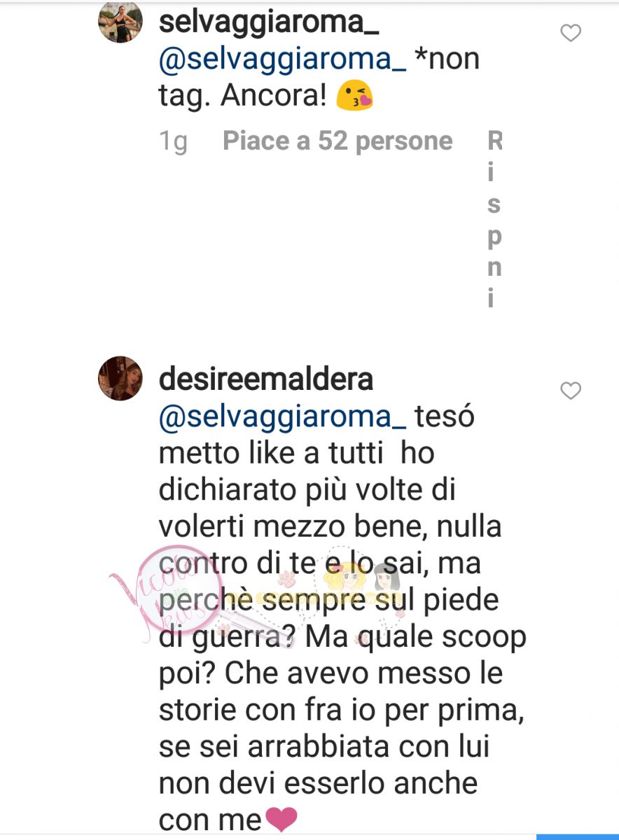Select the "Ma quale scoop poi?" comment text
This screenshot has height=840, width=619.
click(x=343, y=656)
